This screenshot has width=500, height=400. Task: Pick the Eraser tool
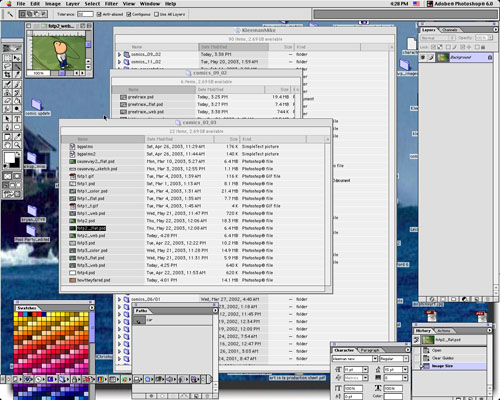point(7,101)
